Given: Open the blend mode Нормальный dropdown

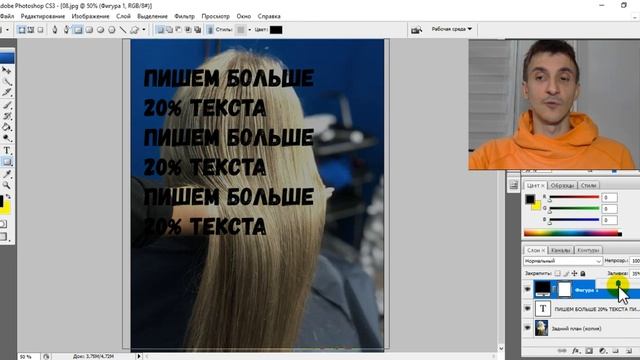Looking at the screenshot, I should pyautogui.click(x=563, y=261).
